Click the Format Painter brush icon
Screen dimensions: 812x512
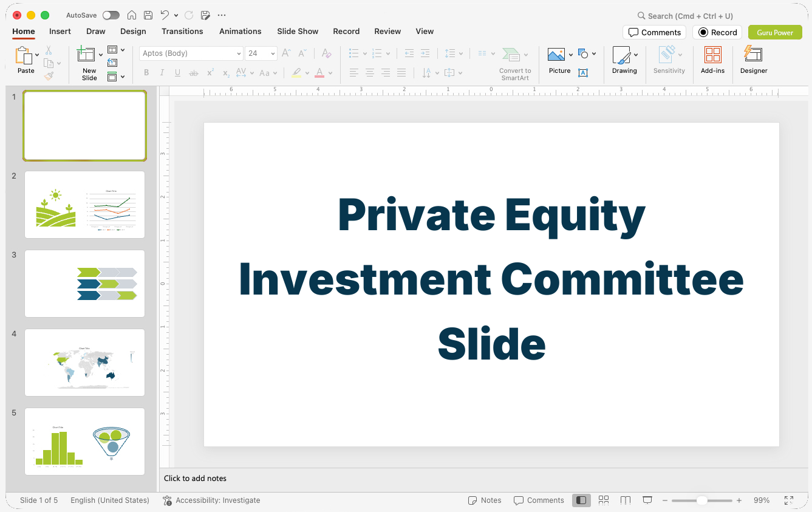(49, 76)
